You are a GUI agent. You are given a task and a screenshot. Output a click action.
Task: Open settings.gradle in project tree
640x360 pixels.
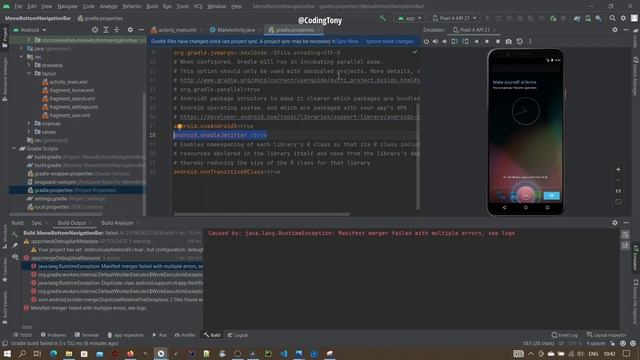coord(67,198)
